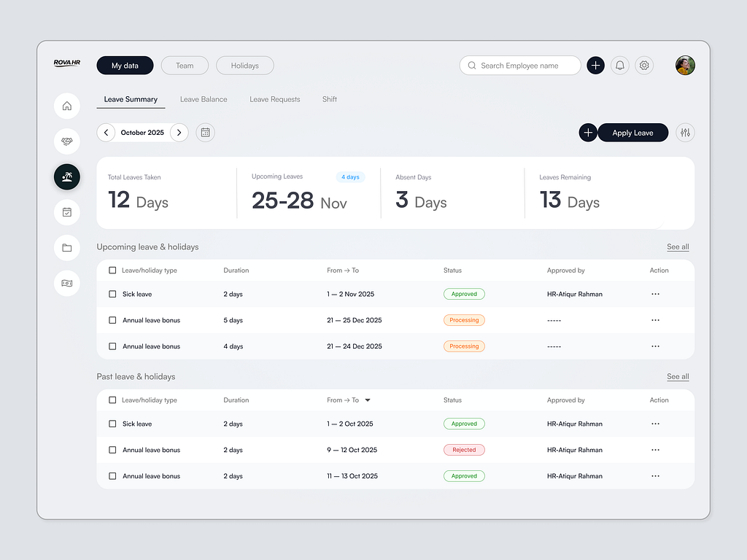Image resolution: width=747 pixels, height=560 pixels.
Task: Check the 1 — 2 Oct 2025 Sick leave row
Action: pos(112,424)
